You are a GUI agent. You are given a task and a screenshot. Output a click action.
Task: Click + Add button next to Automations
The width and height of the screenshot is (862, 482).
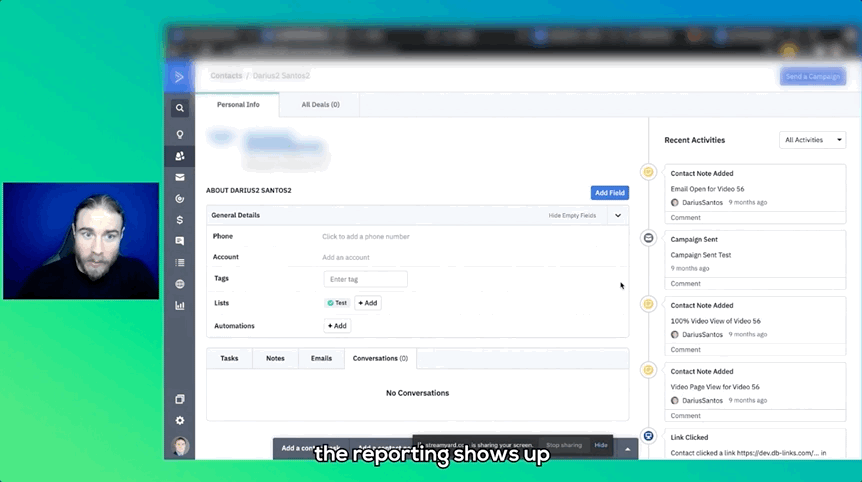tap(337, 326)
